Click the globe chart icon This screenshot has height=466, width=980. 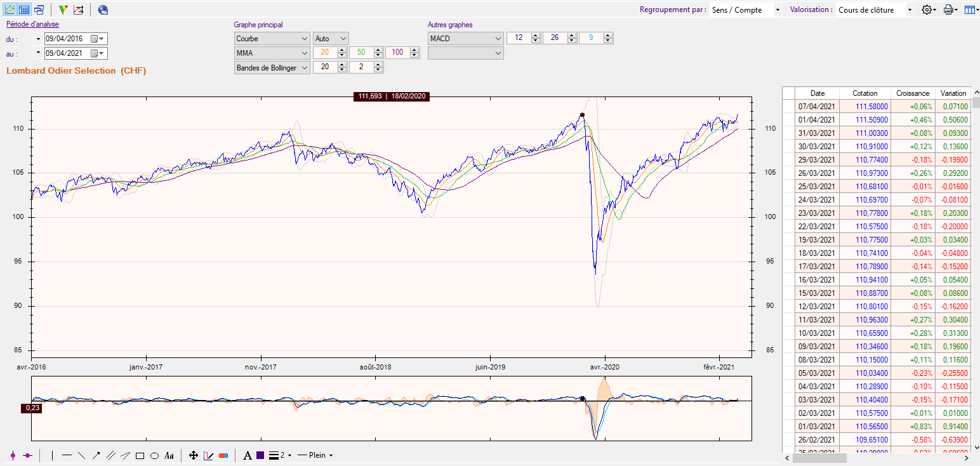103,10
